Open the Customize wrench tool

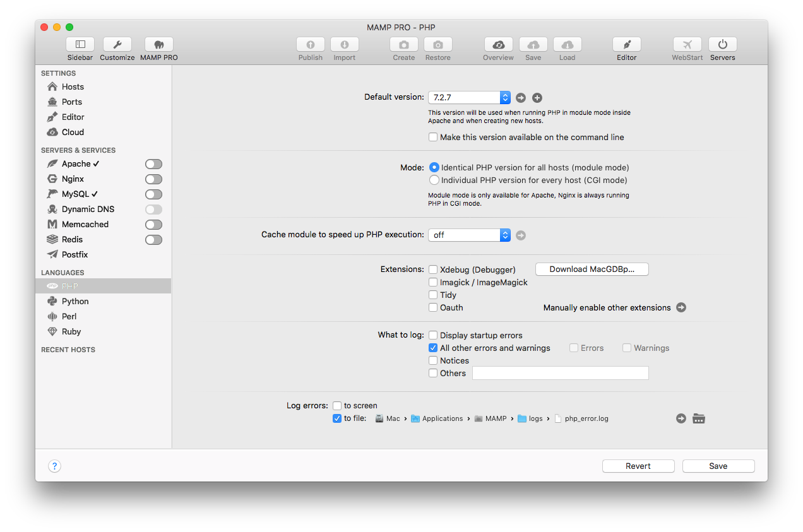pyautogui.click(x=117, y=45)
